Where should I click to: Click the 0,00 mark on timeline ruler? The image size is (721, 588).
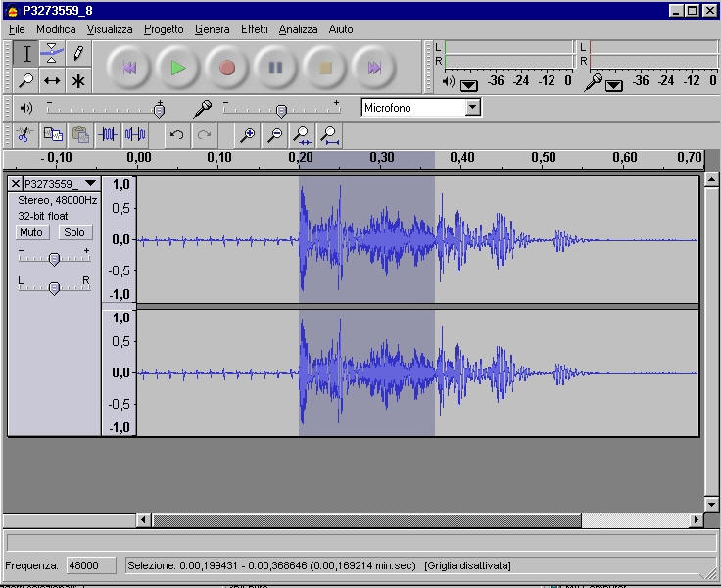pos(139,158)
